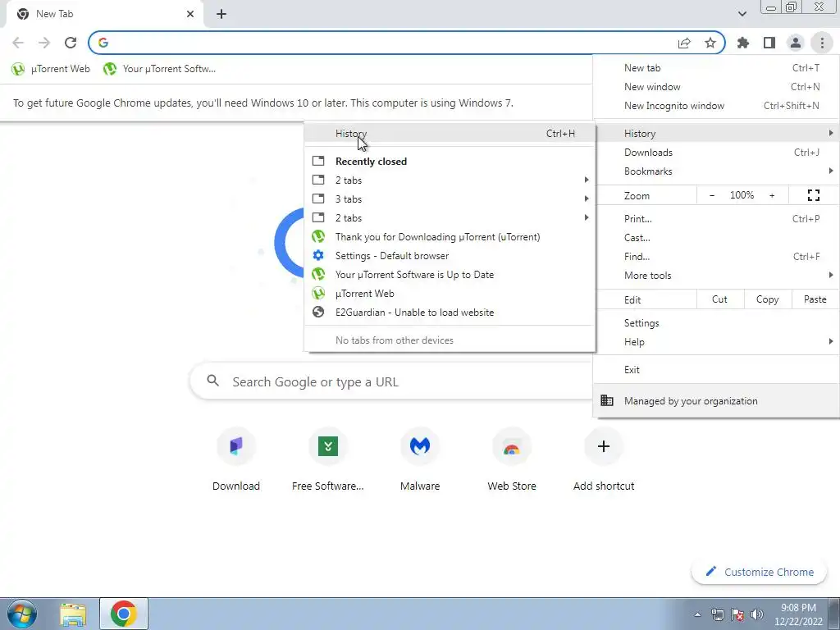Reopen Settings - Default browser page
The height and width of the screenshot is (630, 840).
pyautogui.click(x=450, y=256)
